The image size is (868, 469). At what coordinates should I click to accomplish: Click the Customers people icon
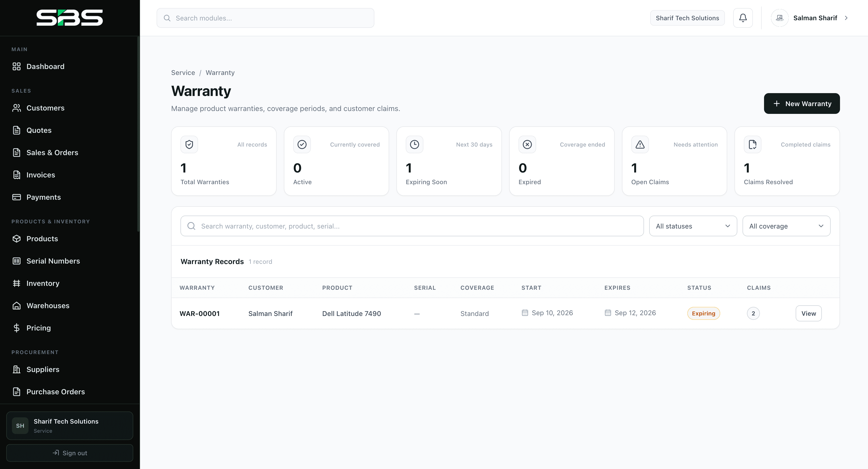(17, 108)
